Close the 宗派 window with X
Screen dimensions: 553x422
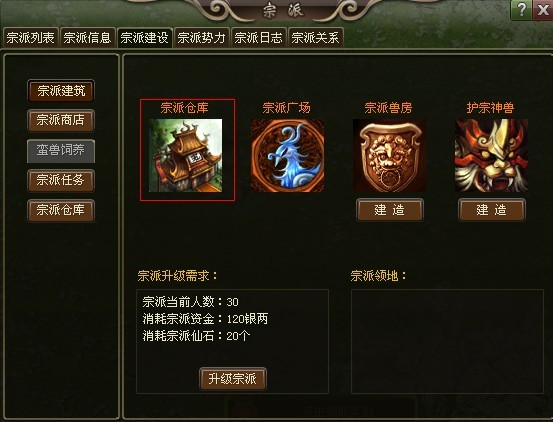coord(543,10)
